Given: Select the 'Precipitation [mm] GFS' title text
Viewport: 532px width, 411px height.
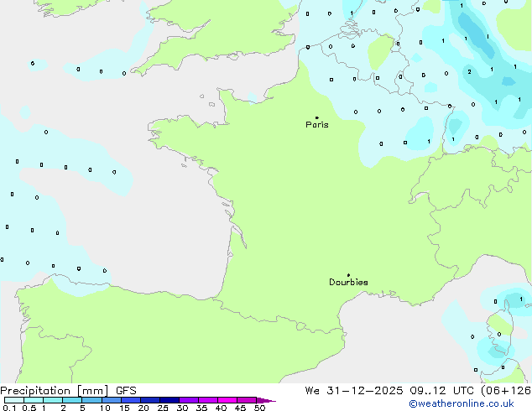Looking at the screenshot, I should pyautogui.click(x=68, y=391).
